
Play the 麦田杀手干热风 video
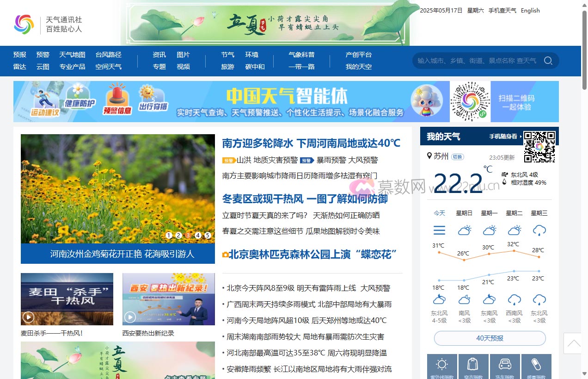click(28, 317)
